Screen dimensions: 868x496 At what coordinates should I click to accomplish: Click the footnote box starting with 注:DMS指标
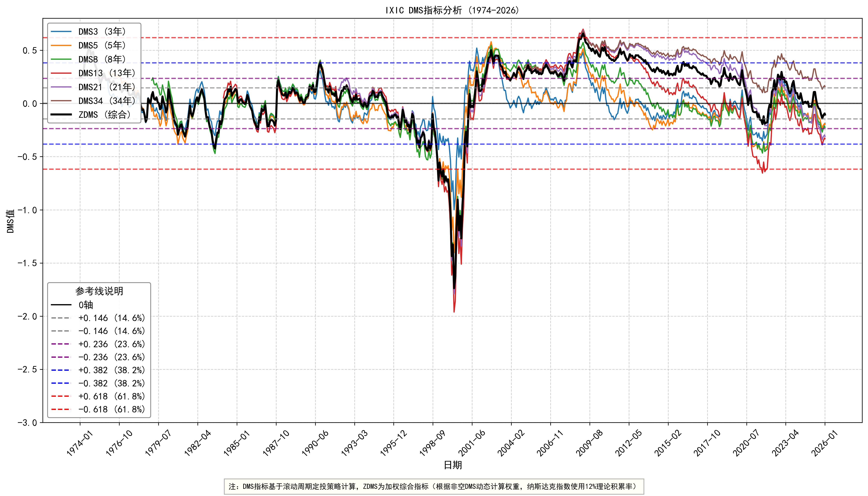[x=434, y=486]
